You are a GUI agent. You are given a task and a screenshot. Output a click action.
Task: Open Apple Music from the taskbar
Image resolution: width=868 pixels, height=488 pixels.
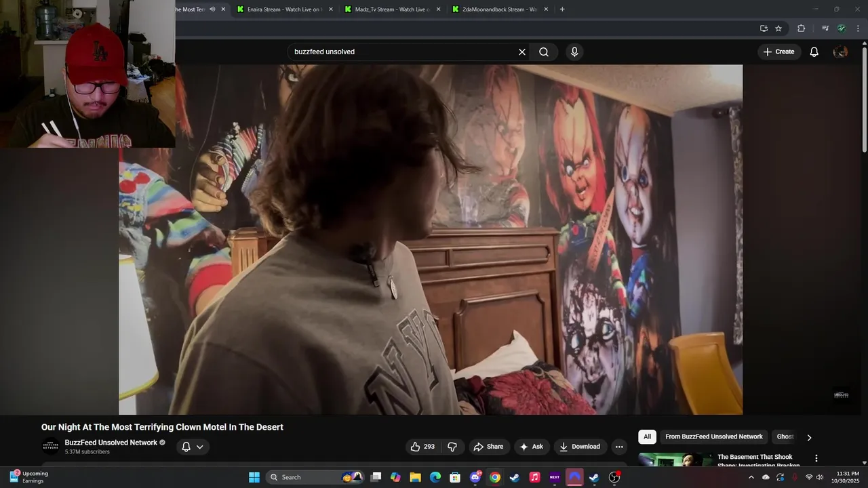534,477
